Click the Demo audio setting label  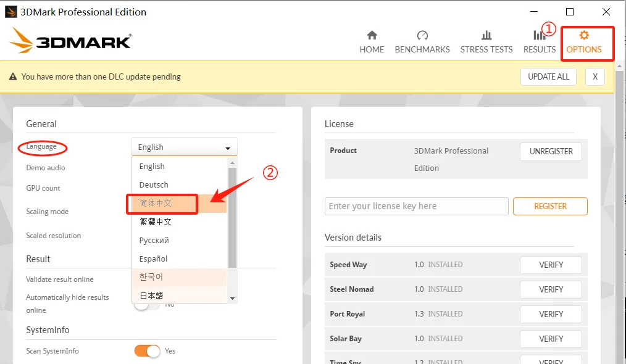click(46, 168)
